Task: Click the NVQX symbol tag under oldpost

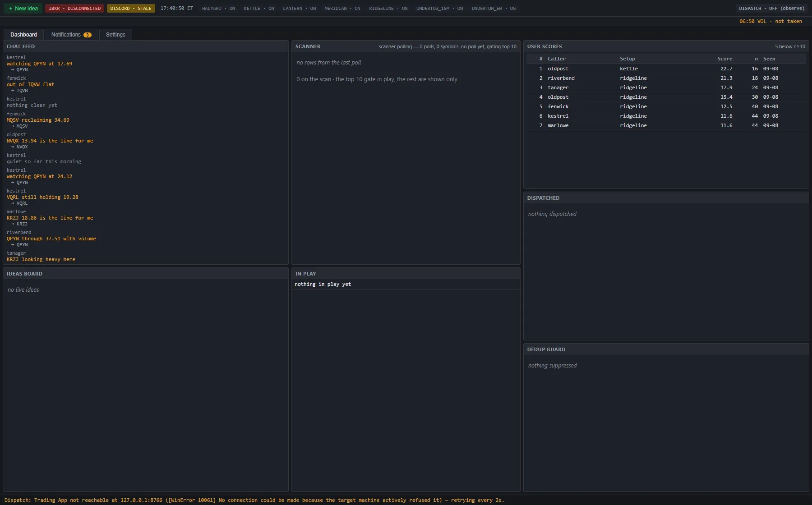Action: pyautogui.click(x=22, y=147)
